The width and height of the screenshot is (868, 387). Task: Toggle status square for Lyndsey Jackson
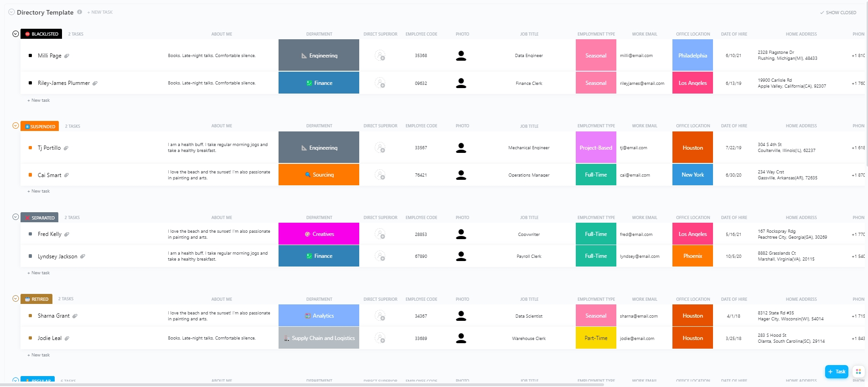[x=30, y=256]
